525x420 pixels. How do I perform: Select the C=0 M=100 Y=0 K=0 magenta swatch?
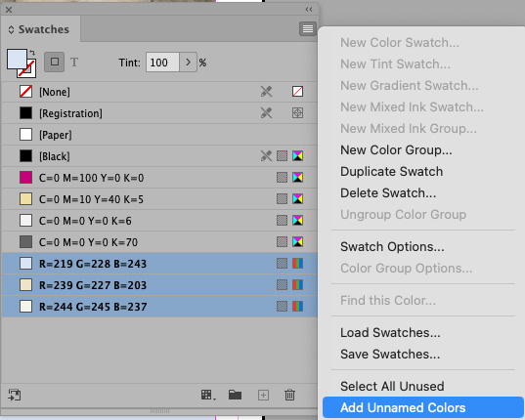[159, 178]
